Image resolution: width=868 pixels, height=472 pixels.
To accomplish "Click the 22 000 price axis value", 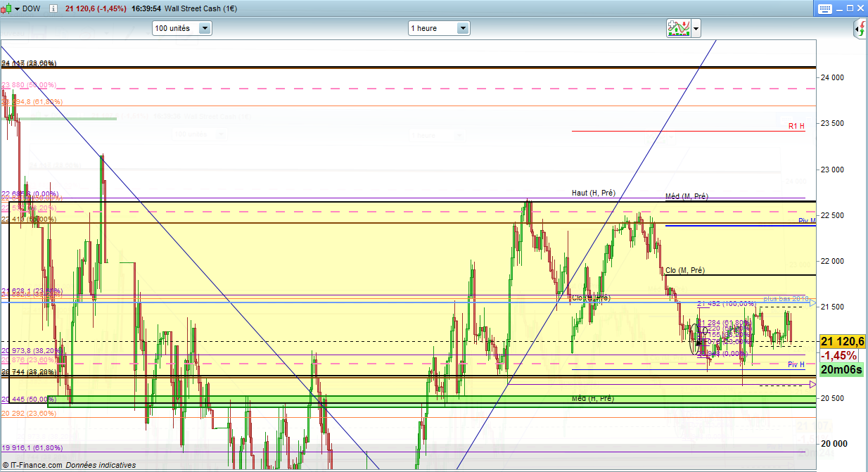I will tap(834, 261).
